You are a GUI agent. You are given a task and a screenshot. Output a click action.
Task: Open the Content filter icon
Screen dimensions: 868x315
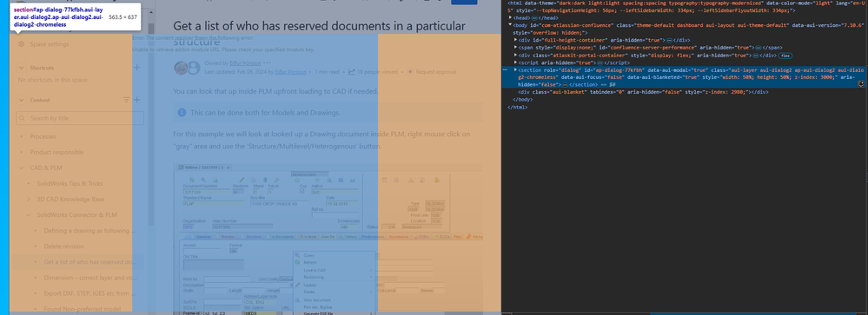(x=126, y=100)
